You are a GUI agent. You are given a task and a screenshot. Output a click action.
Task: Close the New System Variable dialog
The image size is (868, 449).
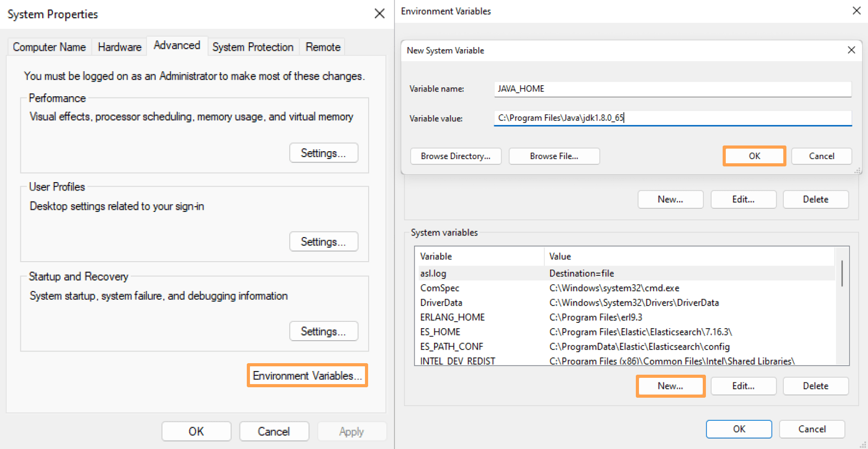click(x=851, y=50)
